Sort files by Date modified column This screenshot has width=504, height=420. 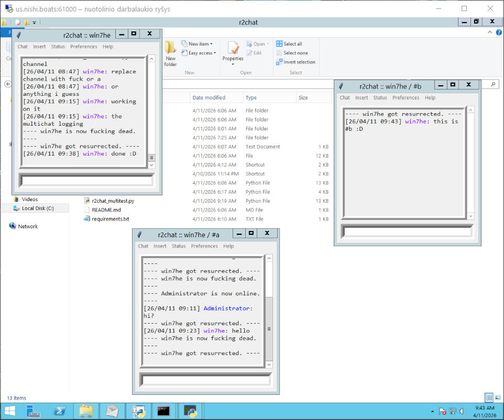[209, 97]
